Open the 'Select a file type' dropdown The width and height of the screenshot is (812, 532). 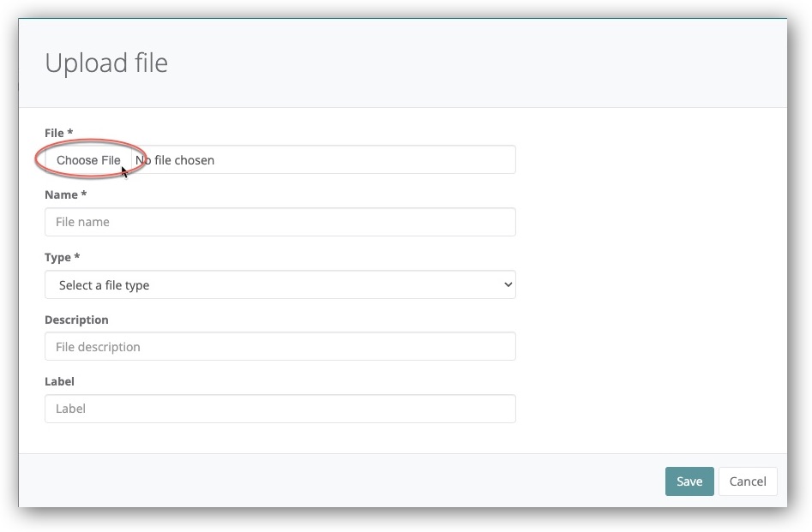click(x=280, y=285)
